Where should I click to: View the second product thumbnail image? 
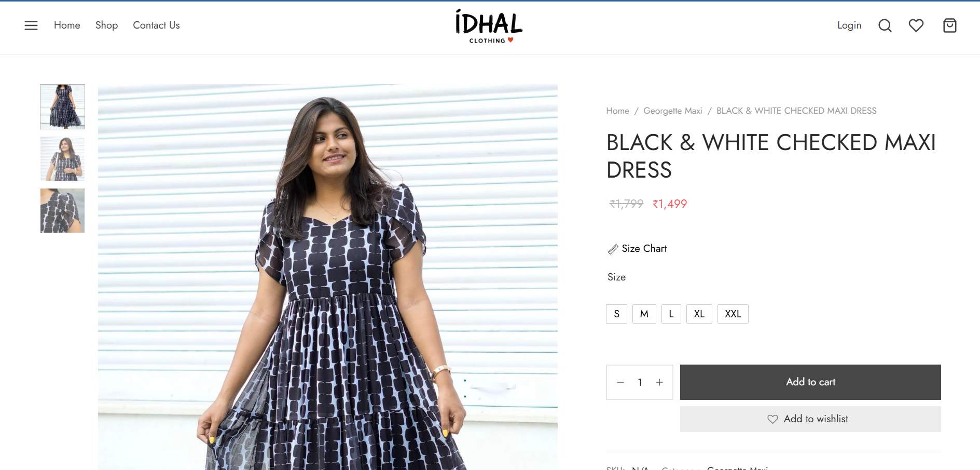pyautogui.click(x=62, y=159)
